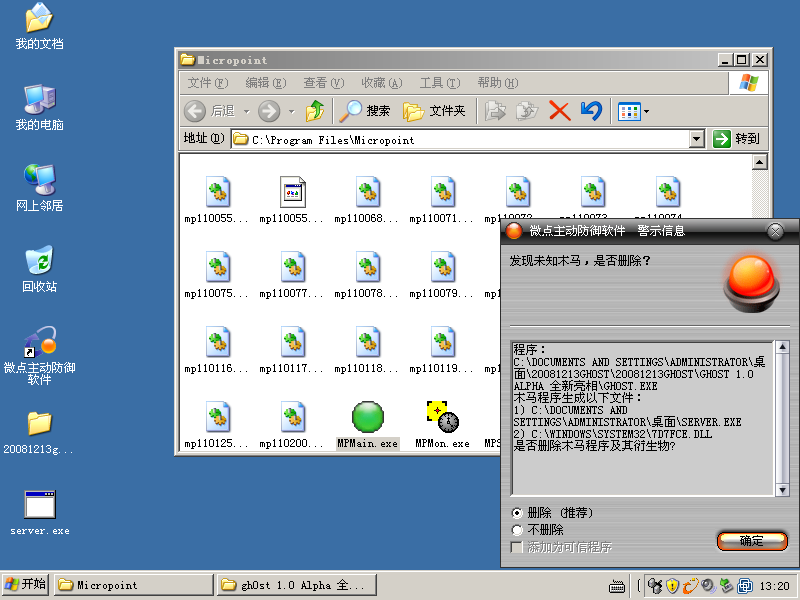Open the Edit menu
Screen dimensions: 800x600
(x=266, y=83)
